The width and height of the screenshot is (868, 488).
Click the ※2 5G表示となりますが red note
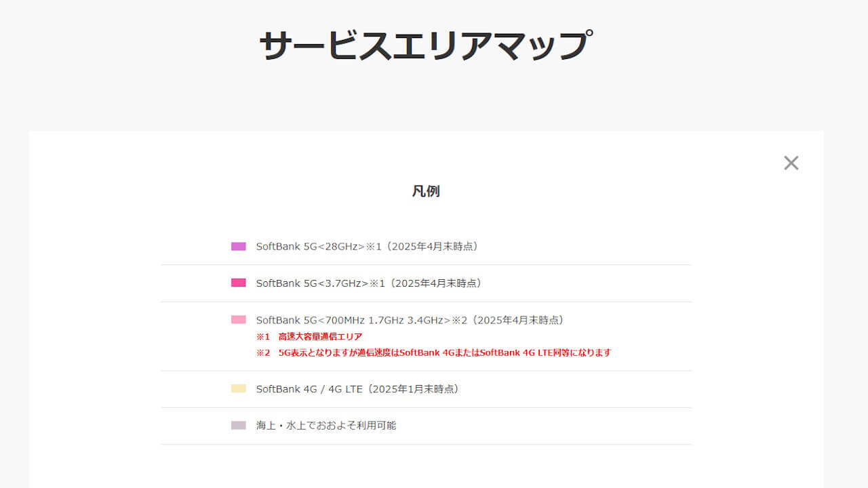coord(434,353)
